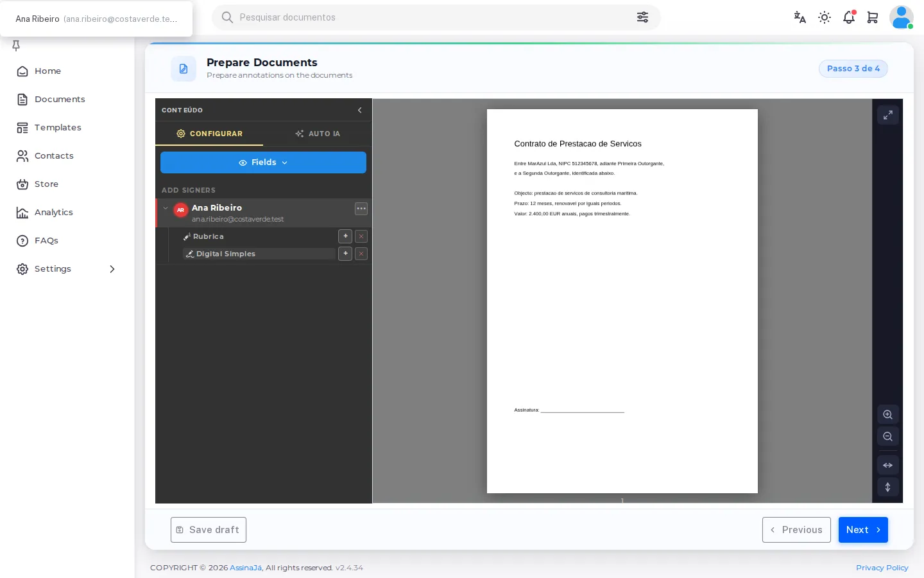Click the Analytics chart icon
924x578 pixels.
(22, 213)
